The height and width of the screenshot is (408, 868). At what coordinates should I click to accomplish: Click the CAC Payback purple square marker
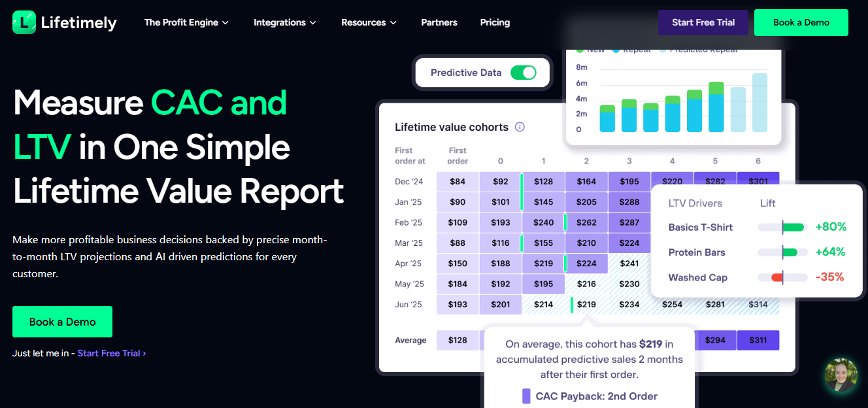click(x=526, y=396)
